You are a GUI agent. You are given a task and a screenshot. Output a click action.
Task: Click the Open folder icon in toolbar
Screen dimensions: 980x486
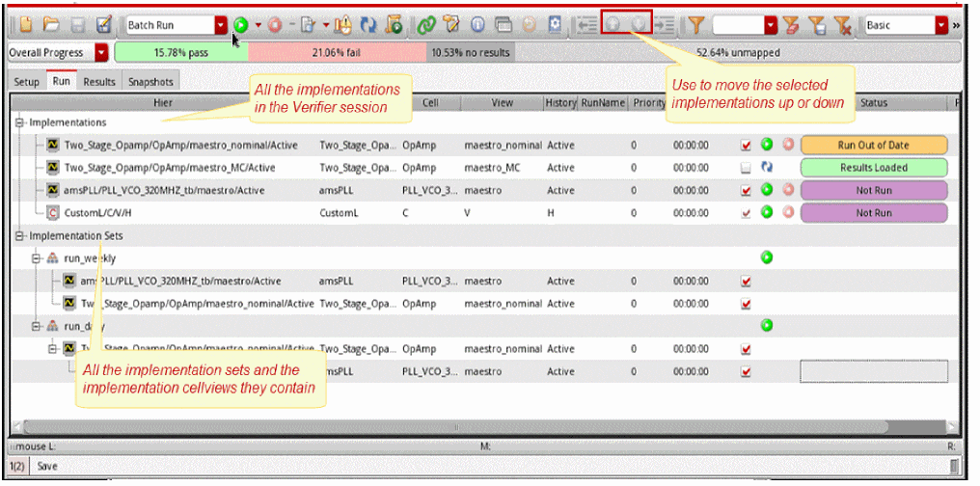pos(51,25)
